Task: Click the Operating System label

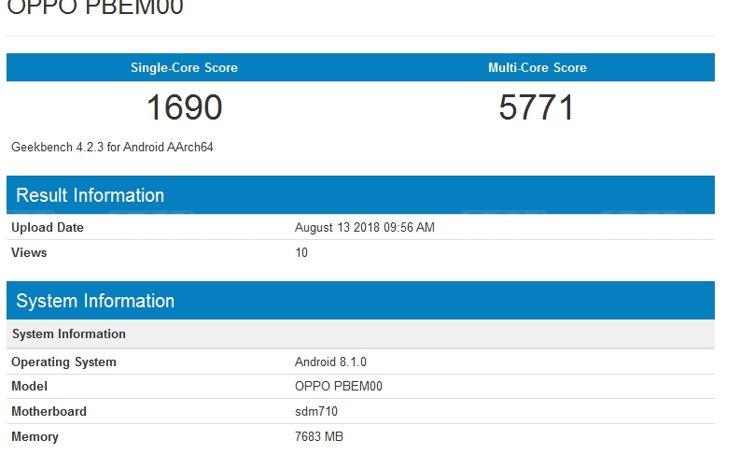Action: pos(64,362)
